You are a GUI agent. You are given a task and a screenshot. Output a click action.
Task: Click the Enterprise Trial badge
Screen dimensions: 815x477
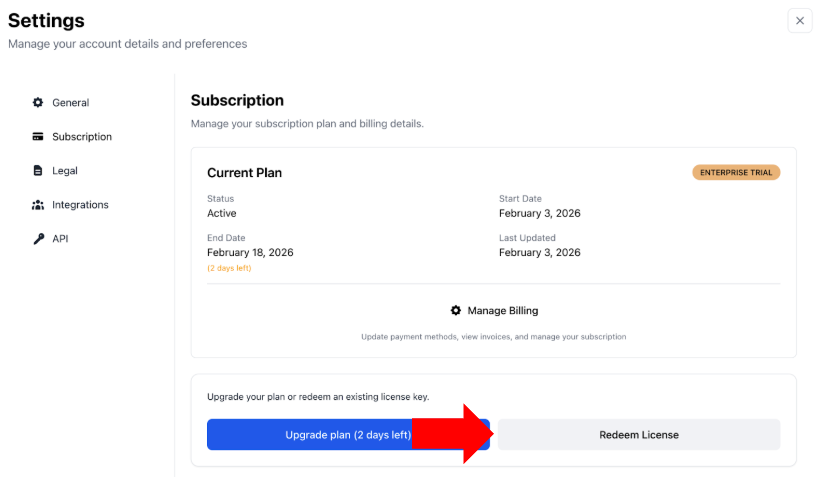click(736, 172)
